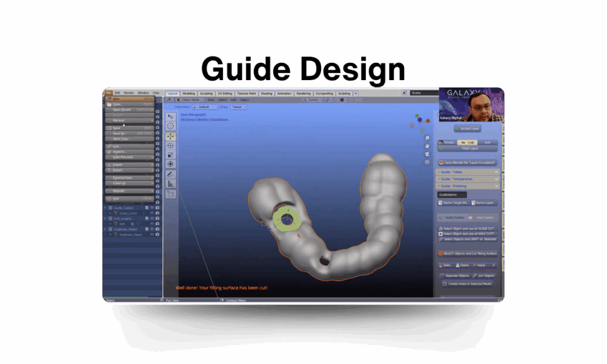
Task: Toggle the Duplicate_Object collection checkbox
Action: click(146, 229)
